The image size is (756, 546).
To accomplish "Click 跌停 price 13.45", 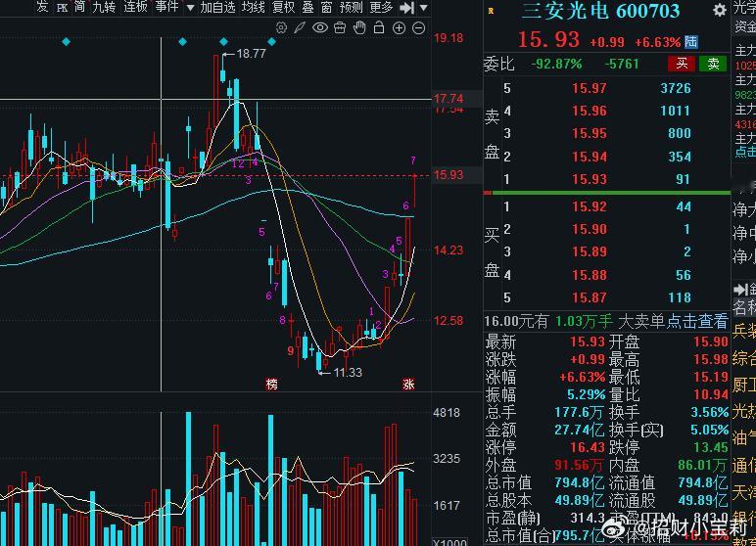I will pos(711,447).
